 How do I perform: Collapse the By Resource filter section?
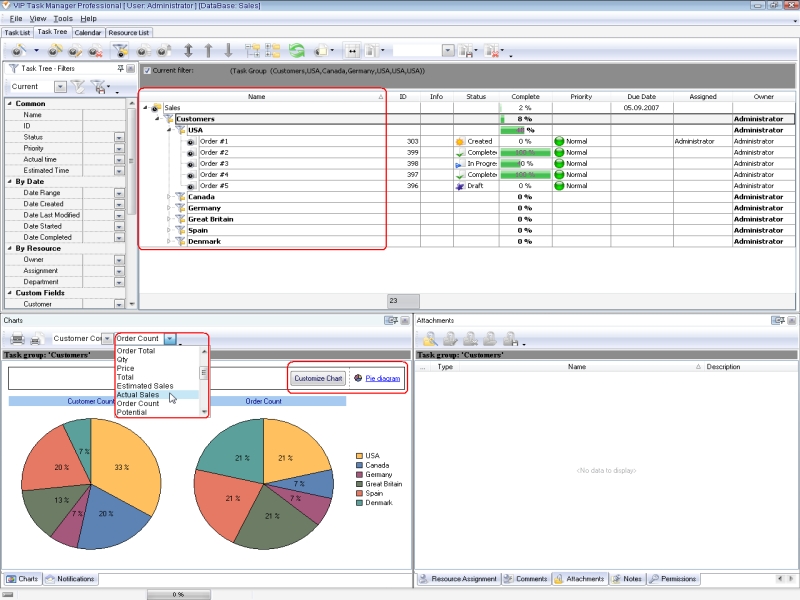pos(10,248)
